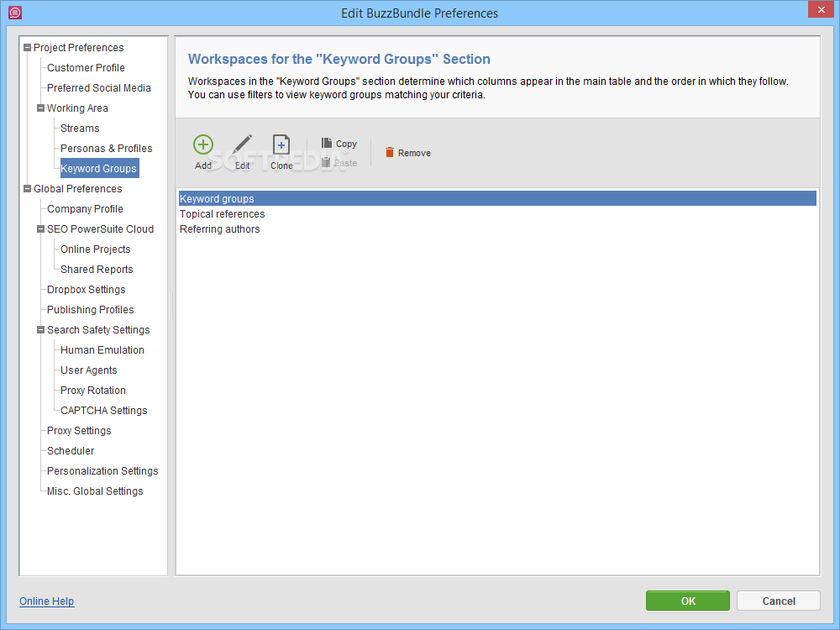The image size is (840, 630).
Task: Open Company Profile settings
Action: tap(85, 209)
